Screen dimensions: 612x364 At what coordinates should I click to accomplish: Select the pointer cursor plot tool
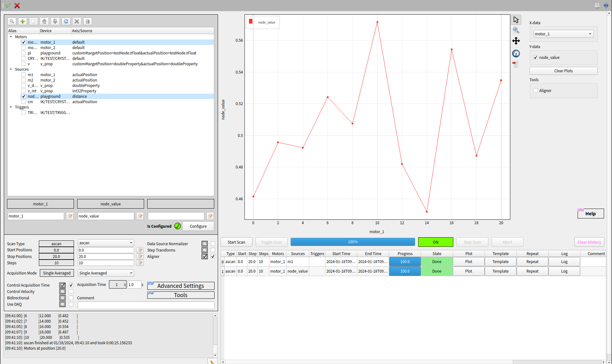(x=516, y=20)
